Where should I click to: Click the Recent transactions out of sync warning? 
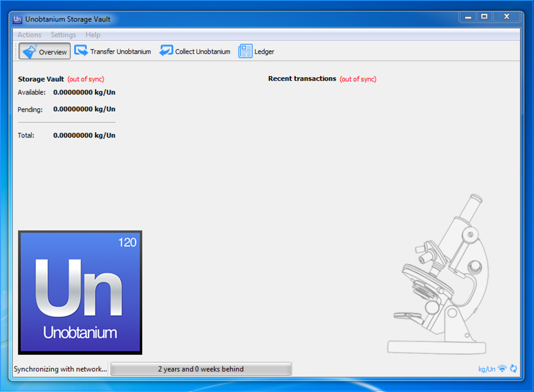(358, 79)
